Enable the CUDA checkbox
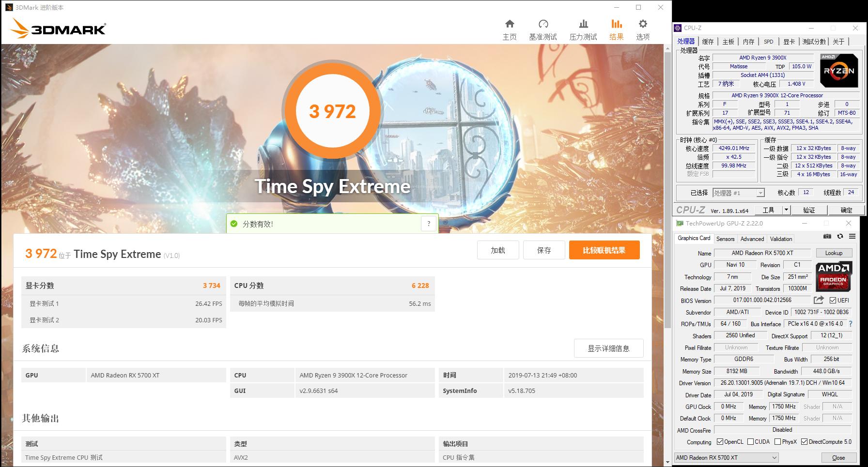This screenshot has height=467, width=868. click(x=749, y=441)
